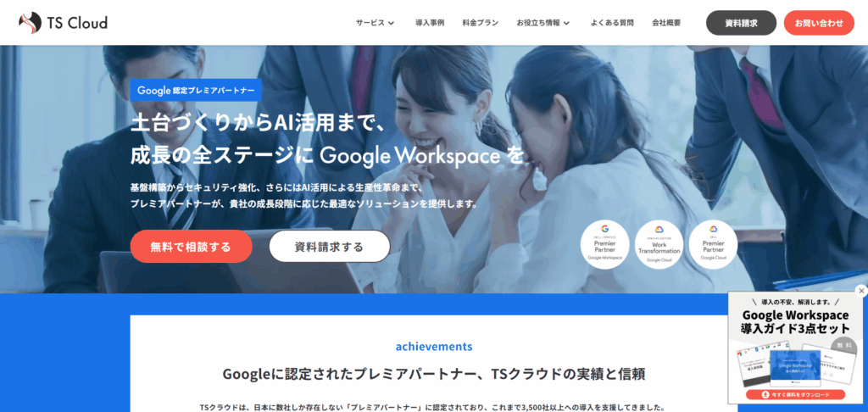
Task: Expand the サービス dropdown menu
Action: [376, 23]
